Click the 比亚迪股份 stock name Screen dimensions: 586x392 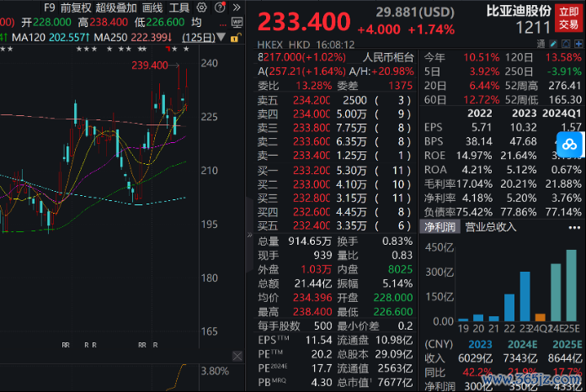pos(519,11)
